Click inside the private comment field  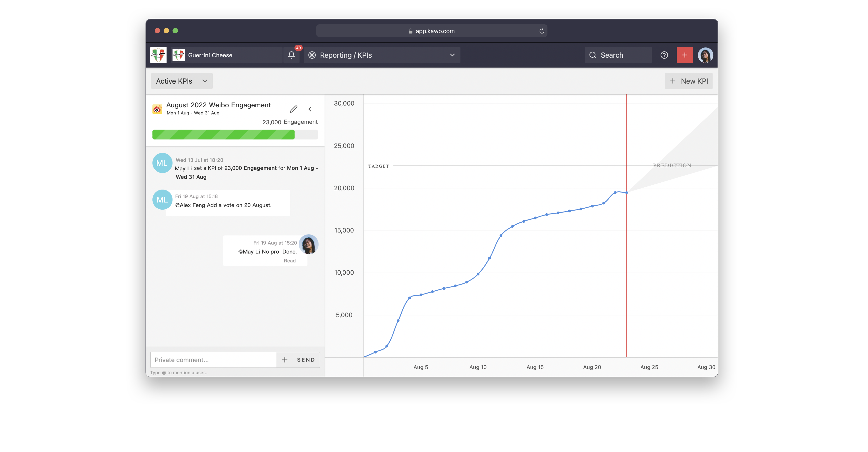point(213,359)
